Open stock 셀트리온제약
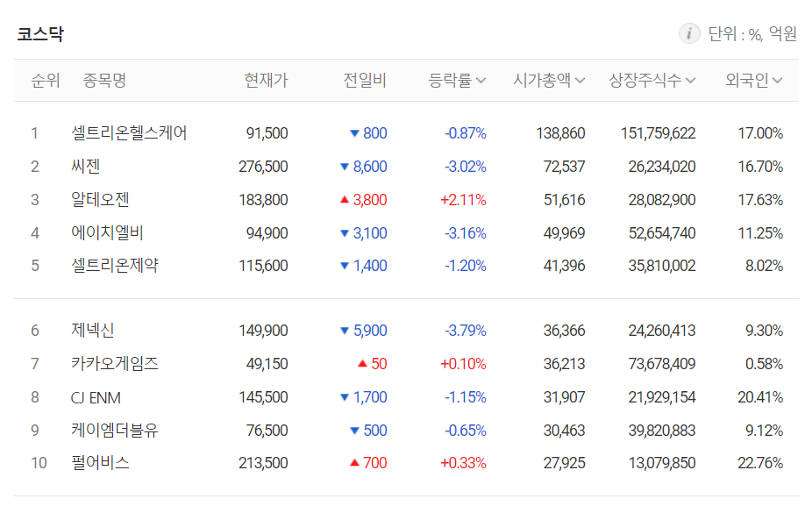 coord(114,266)
